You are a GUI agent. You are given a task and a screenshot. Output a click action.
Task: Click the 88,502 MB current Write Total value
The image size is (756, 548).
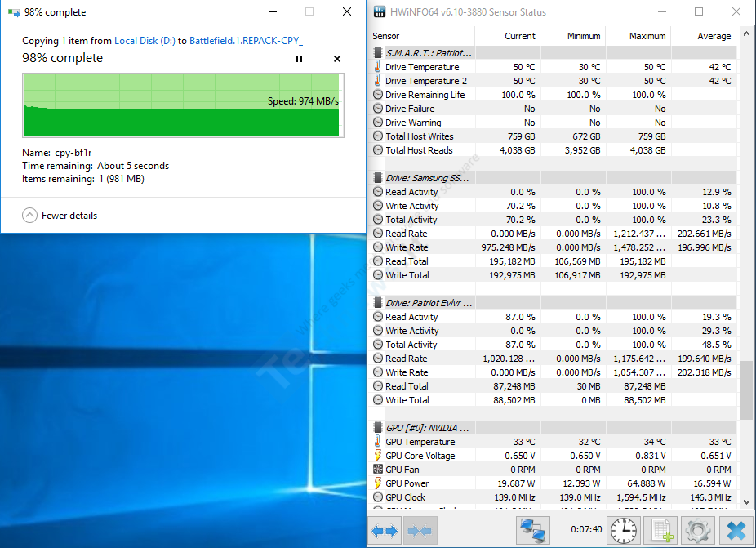pyautogui.click(x=514, y=400)
